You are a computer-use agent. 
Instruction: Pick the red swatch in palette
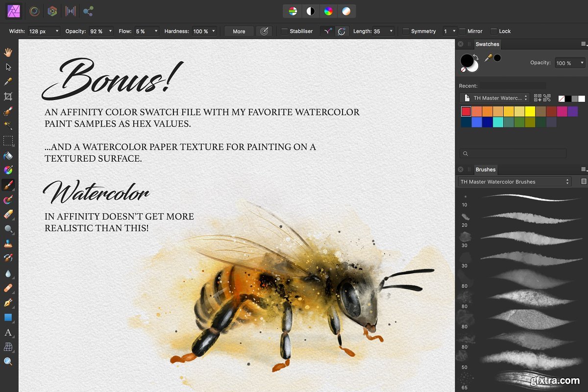pos(466,112)
